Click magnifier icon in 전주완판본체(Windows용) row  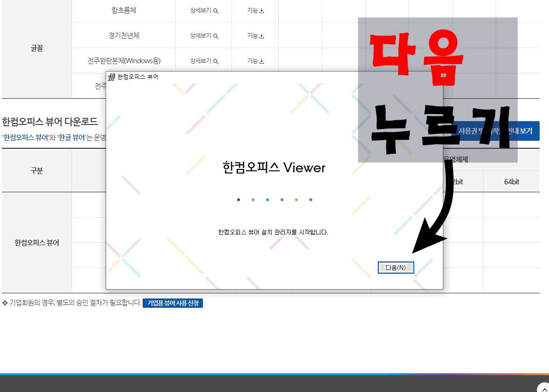click(x=216, y=61)
